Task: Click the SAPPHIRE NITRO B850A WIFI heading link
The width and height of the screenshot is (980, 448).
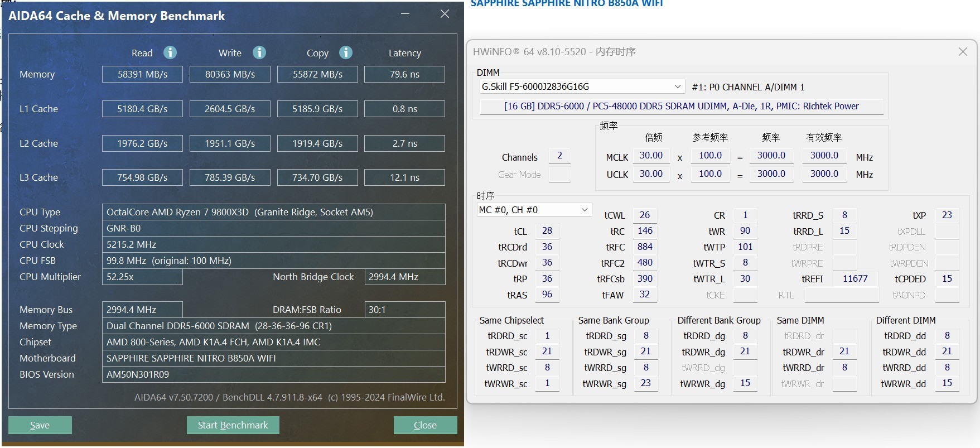Action: tap(567, 4)
